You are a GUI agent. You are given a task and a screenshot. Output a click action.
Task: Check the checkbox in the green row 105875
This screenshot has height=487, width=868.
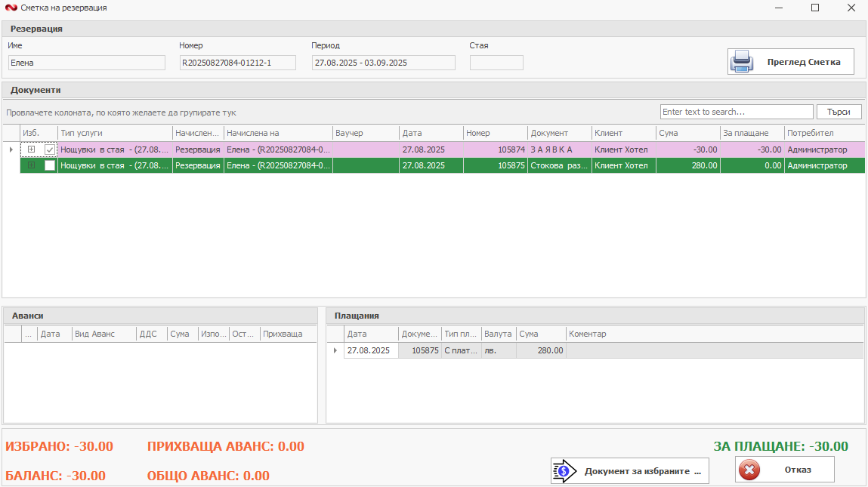tap(50, 165)
